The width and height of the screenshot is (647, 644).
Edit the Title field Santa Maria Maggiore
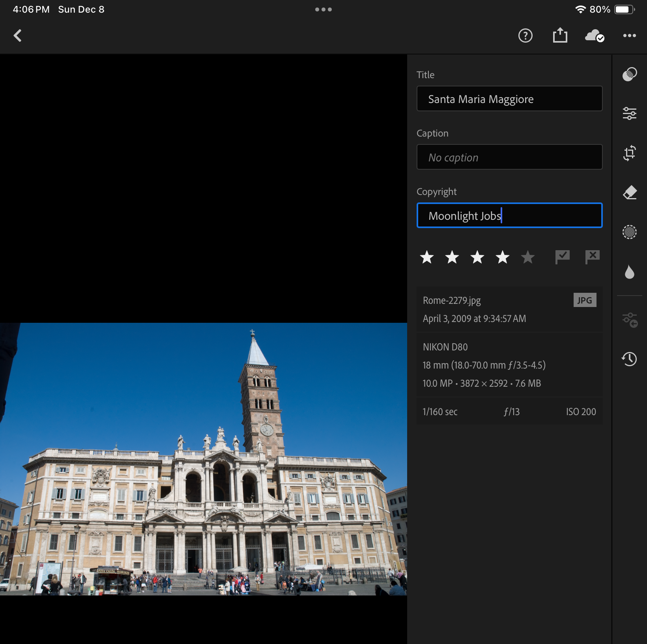tap(509, 99)
